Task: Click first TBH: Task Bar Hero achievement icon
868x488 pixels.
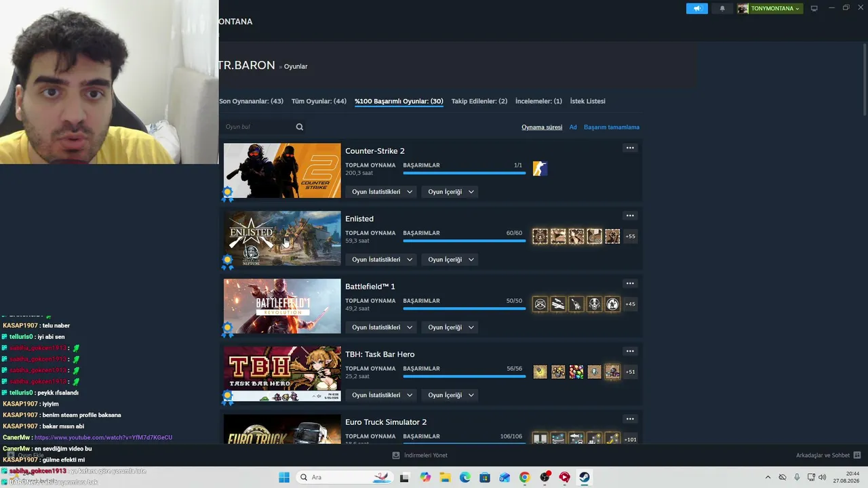Action: (540, 371)
